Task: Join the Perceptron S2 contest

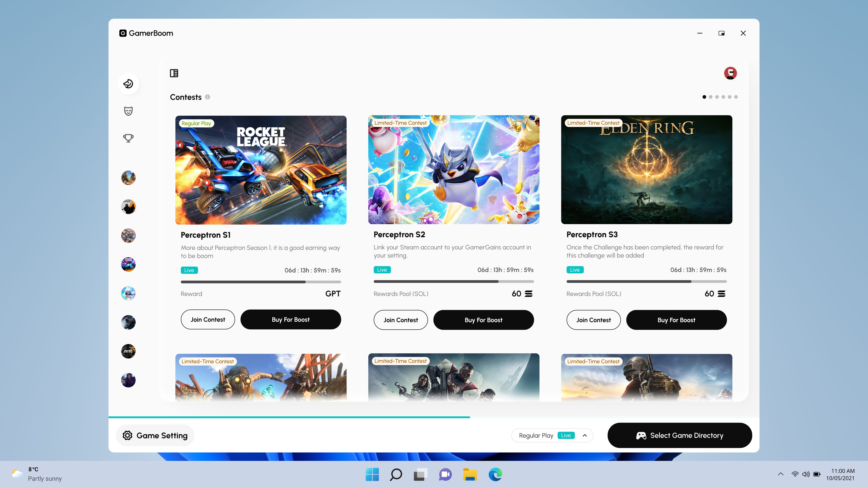Action: [x=401, y=320]
